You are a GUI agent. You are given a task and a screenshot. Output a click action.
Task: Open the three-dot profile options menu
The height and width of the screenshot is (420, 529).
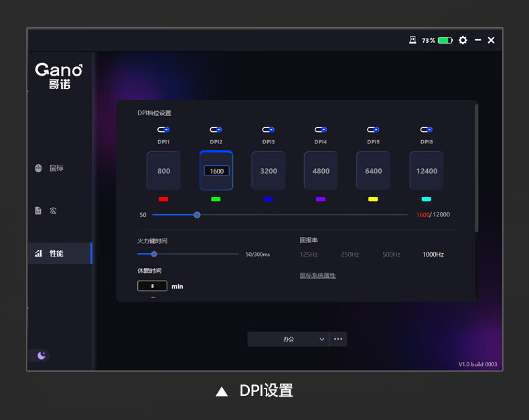click(338, 339)
